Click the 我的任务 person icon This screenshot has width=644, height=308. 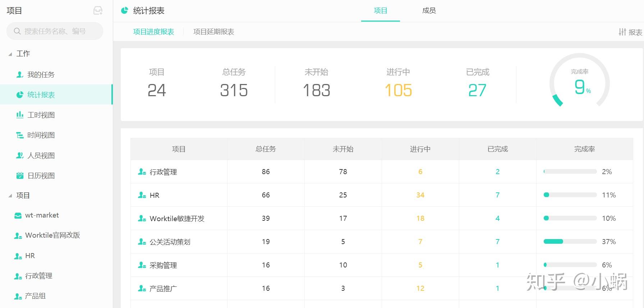(x=20, y=75)
